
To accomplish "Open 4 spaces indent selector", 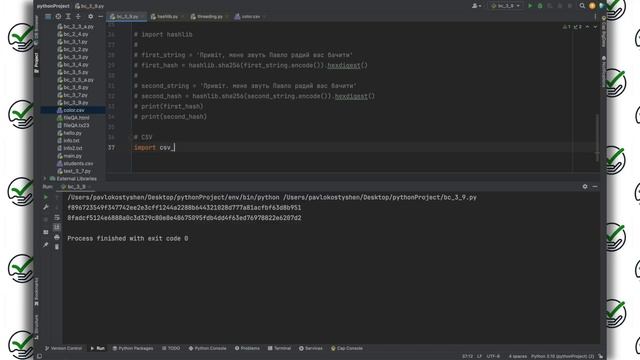I will (x=517, y=356).
